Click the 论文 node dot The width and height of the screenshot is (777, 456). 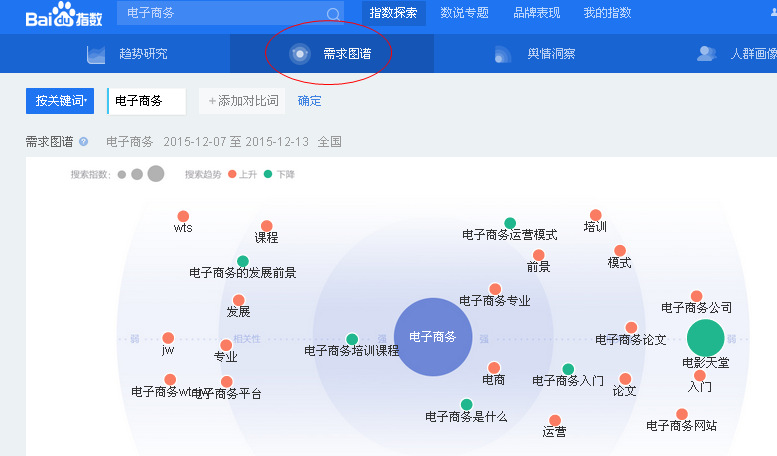[x=625, y=379]
